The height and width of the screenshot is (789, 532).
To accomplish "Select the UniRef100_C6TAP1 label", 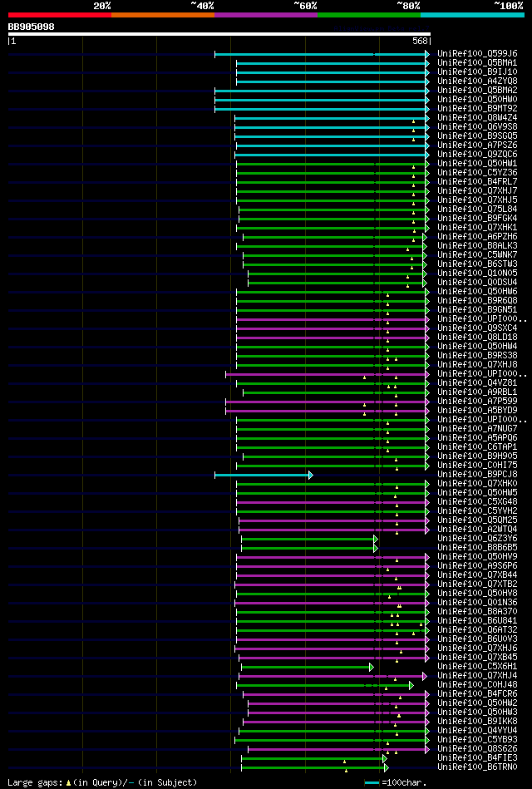I will tap(478, 447).
